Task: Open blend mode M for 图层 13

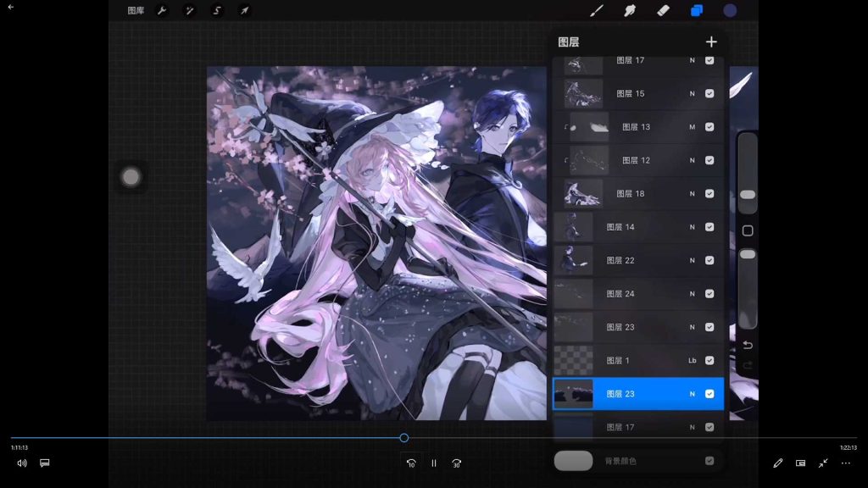Action: coord(692,127)
